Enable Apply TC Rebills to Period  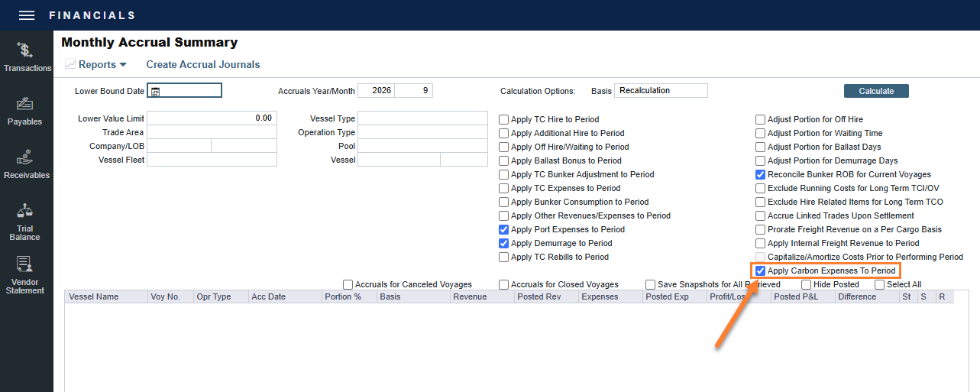pos(504,257)
